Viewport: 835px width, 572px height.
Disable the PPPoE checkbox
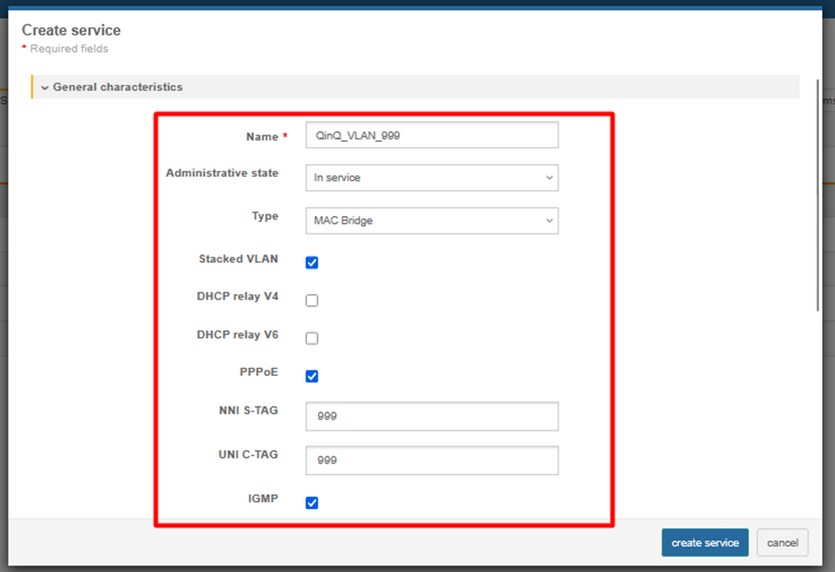pos(312,376)
